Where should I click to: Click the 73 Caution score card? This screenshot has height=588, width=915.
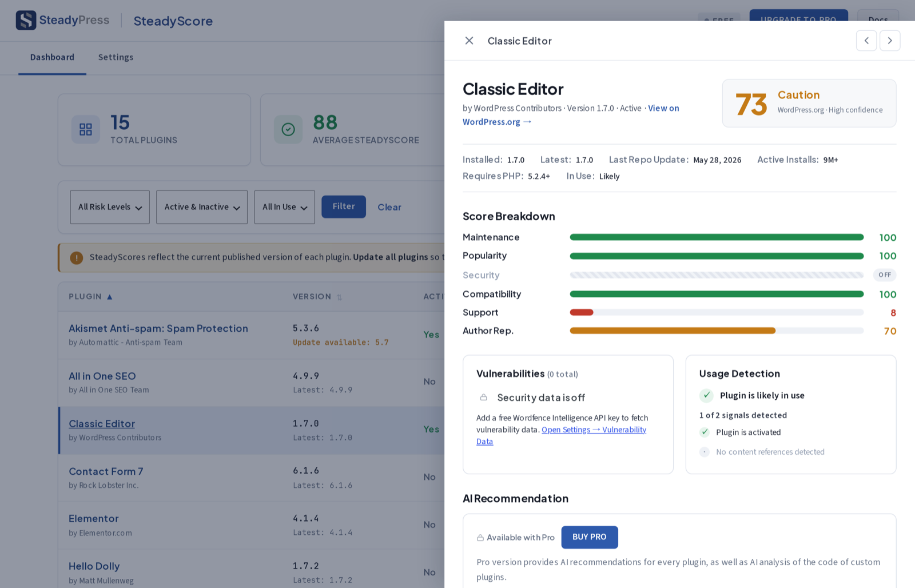[x=809, y=103]
